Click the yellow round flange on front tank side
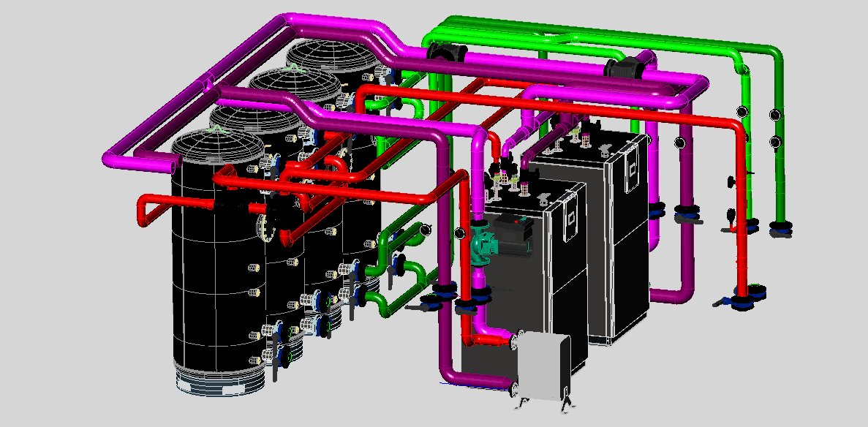 (x=266, y=226)
